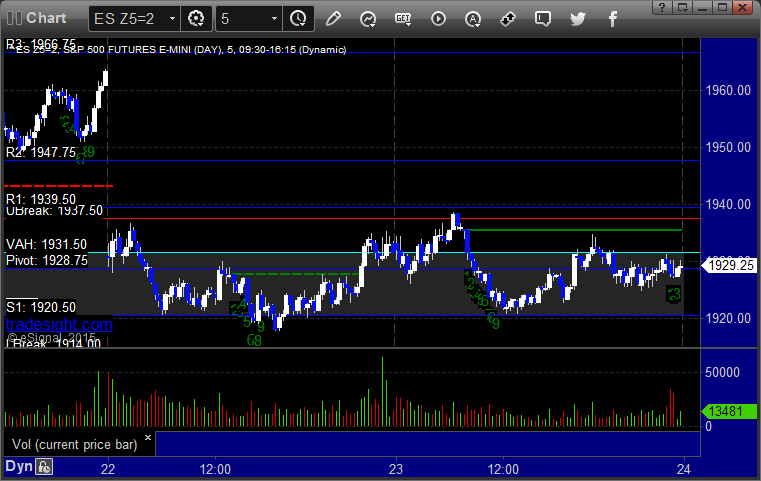Click the 1950.00 price axis label

(728, 147)
